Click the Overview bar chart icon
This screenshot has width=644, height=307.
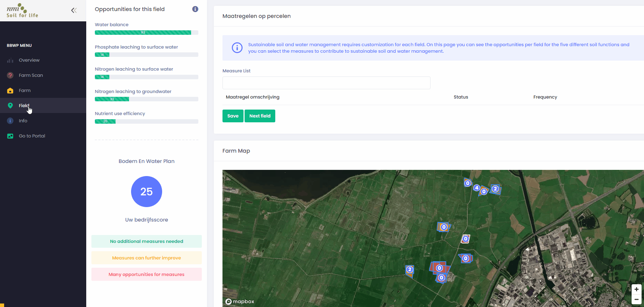coord(10,60)
